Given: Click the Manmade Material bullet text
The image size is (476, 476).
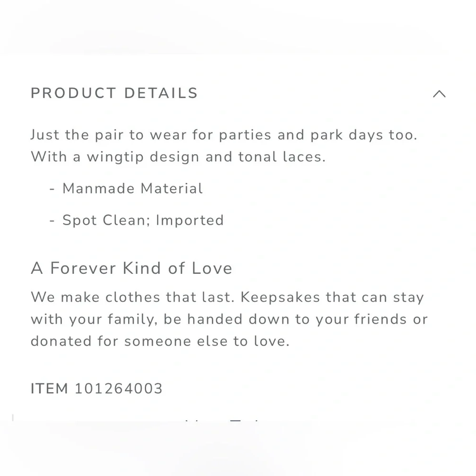Looking at the screenshot, I should [x=133, y=188].
